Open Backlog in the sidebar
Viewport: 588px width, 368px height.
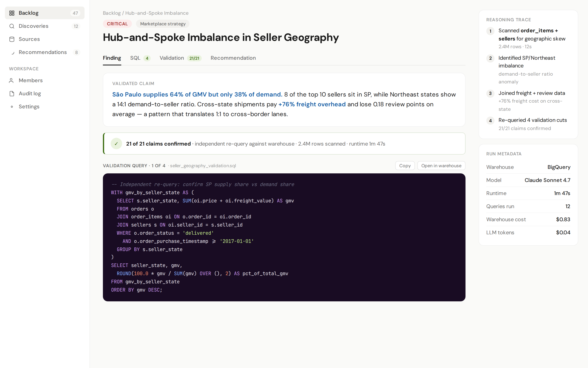point(45,13)
